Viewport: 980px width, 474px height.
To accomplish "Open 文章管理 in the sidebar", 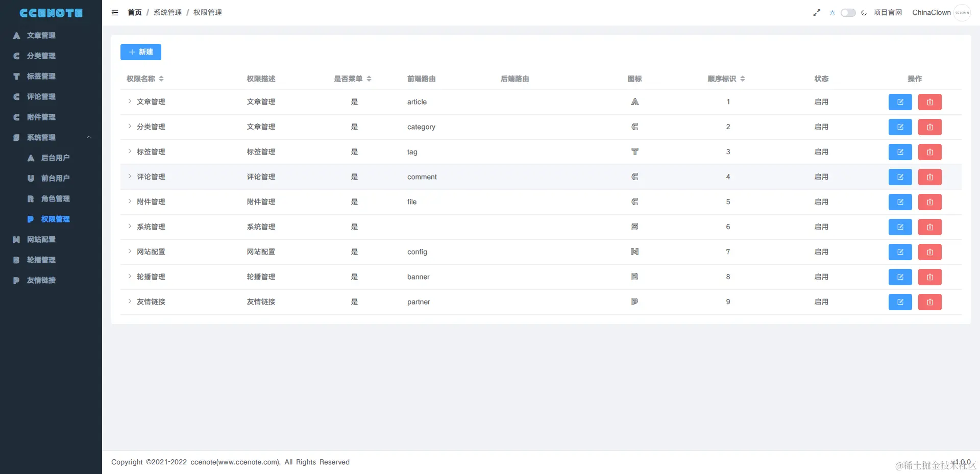I will pyautogui.click(x=51, y=35).
